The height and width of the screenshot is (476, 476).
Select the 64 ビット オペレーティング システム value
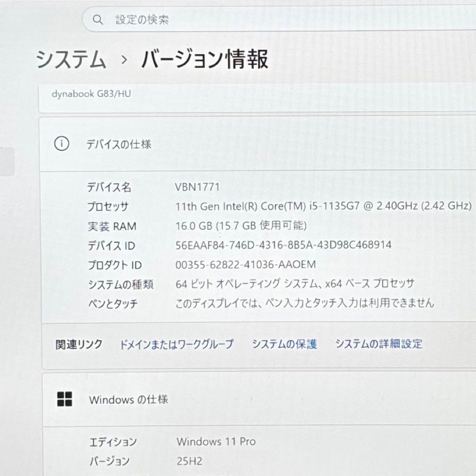[295, 284]
